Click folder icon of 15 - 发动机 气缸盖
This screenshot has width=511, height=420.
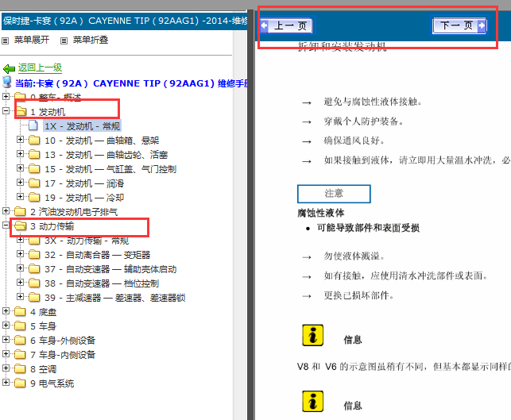pos(34,169)
